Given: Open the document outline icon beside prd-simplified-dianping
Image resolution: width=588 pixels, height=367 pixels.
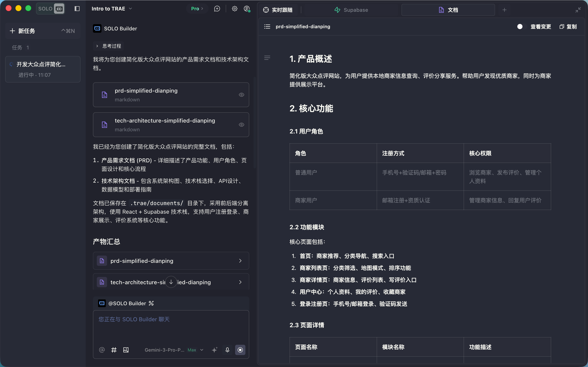Looking at the screenshot, I should click(267, 27).
